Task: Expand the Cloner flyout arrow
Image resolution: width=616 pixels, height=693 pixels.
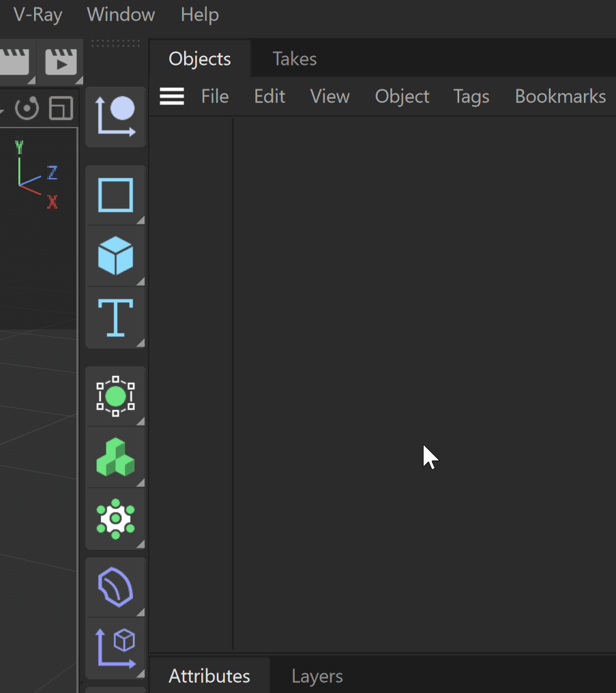Action: click(x=141, y=544)
